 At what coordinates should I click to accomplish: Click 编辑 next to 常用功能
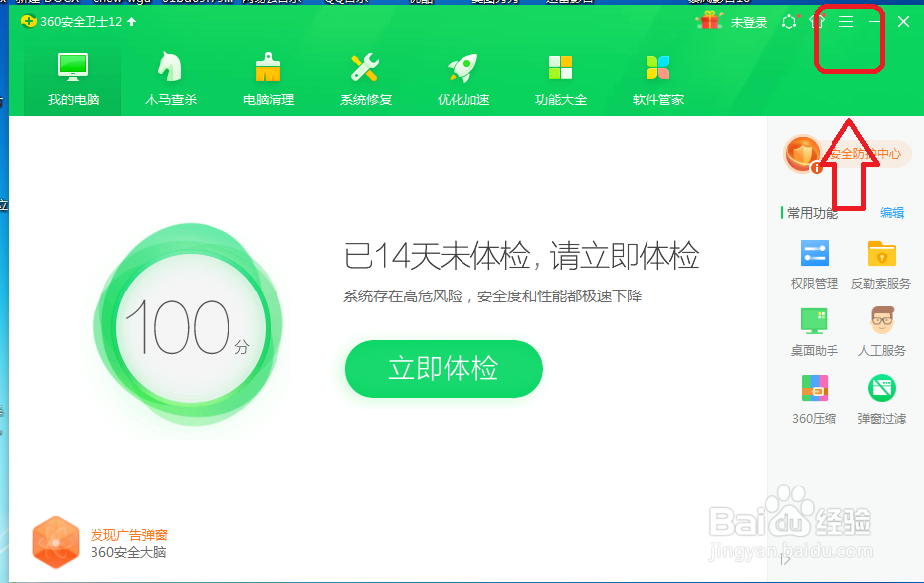[891, 213]
